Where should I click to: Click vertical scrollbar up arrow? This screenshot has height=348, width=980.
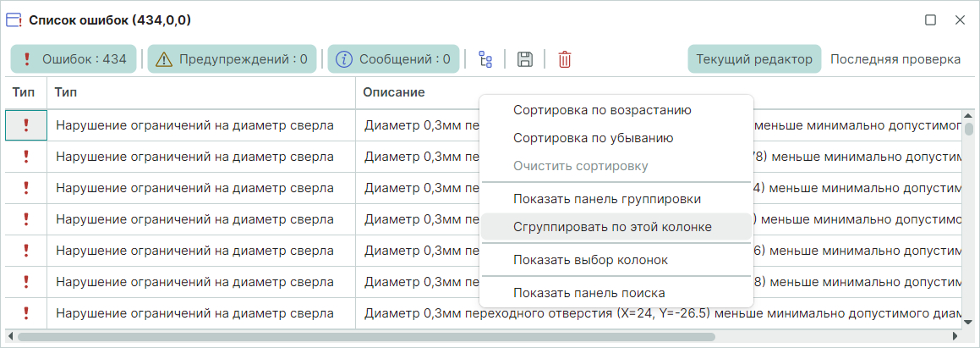[x=969, y=116]
